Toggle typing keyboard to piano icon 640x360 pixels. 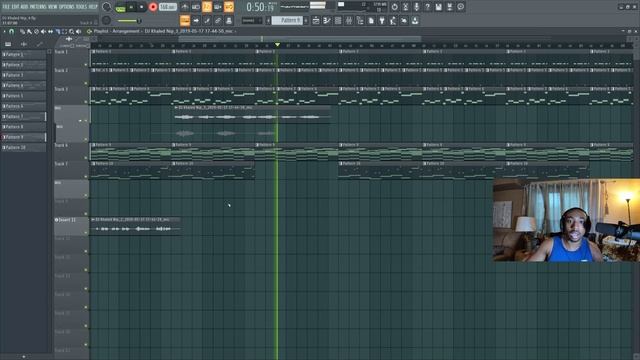coord(185,20)
